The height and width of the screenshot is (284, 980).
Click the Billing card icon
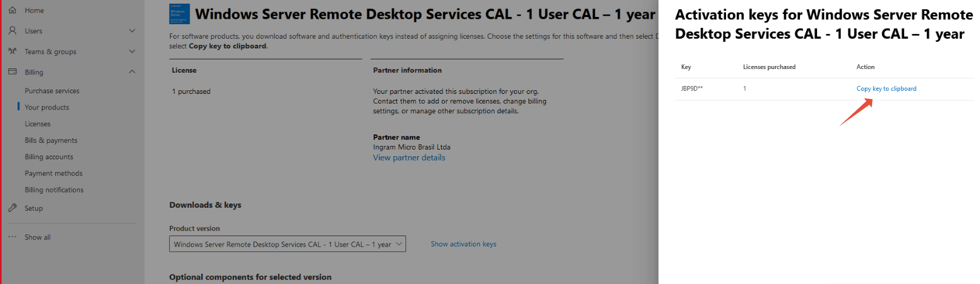(x=12, y=72)
